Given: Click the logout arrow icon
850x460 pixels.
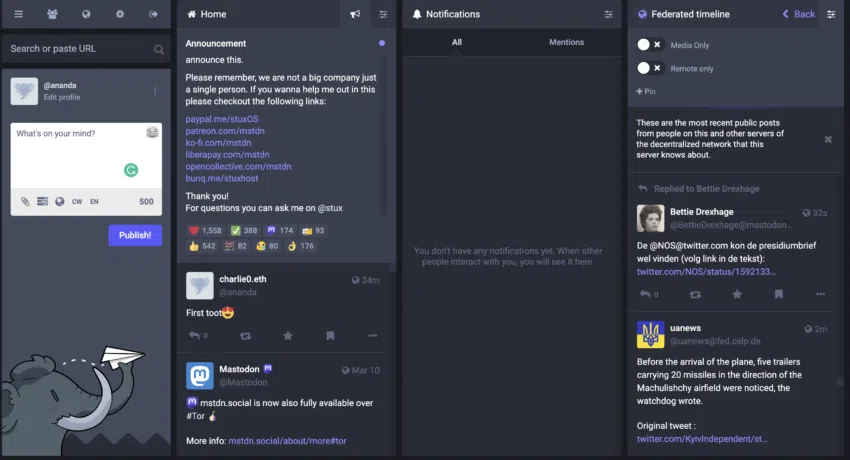Looking at the screenshot, I should point(153,14).
